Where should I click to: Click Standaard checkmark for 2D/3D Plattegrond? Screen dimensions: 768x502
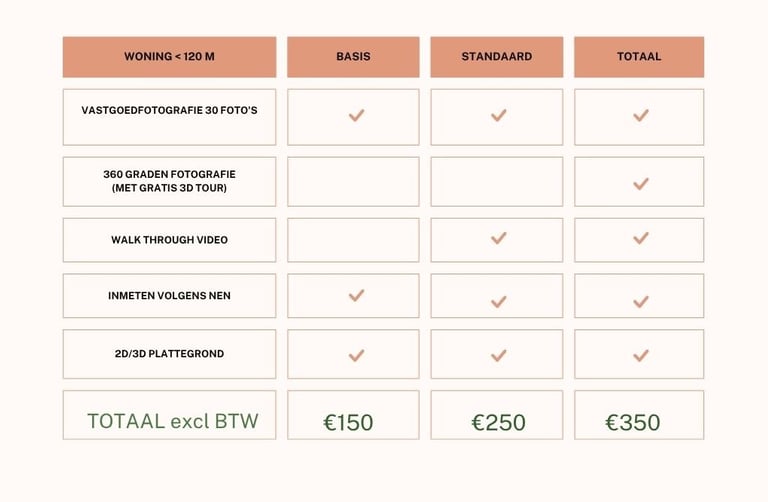pos(499,355)
